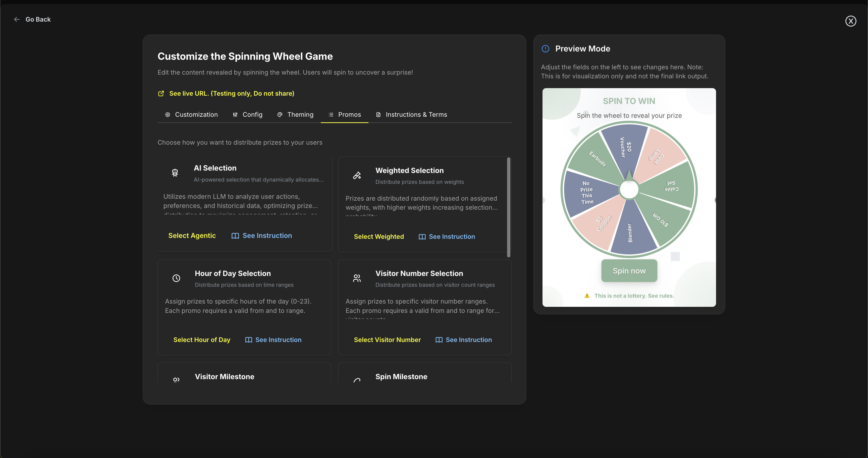The image size is (868, 458).
Task: Open the Customization tab
Action: 191,114
